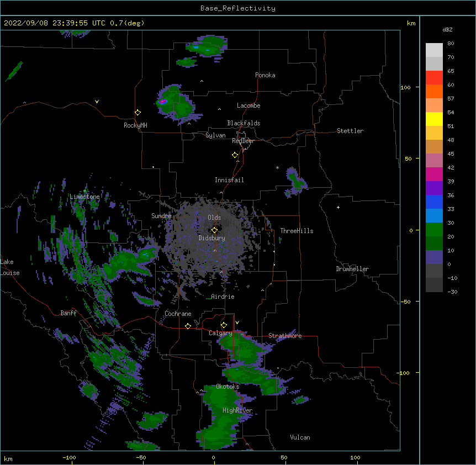Click the 80 value on dBZ legend
Viewport: 476px width, 465px height.
(451, 44)
